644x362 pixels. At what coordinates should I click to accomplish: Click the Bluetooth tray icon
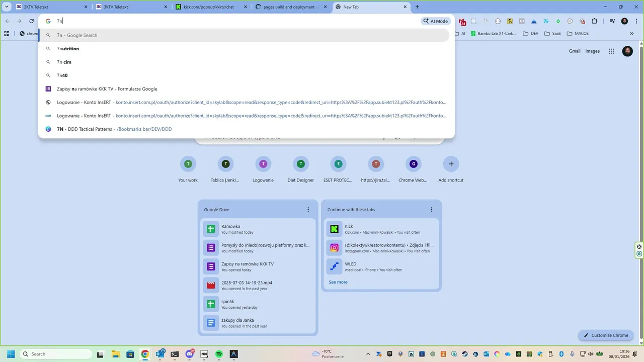(561, 354)
